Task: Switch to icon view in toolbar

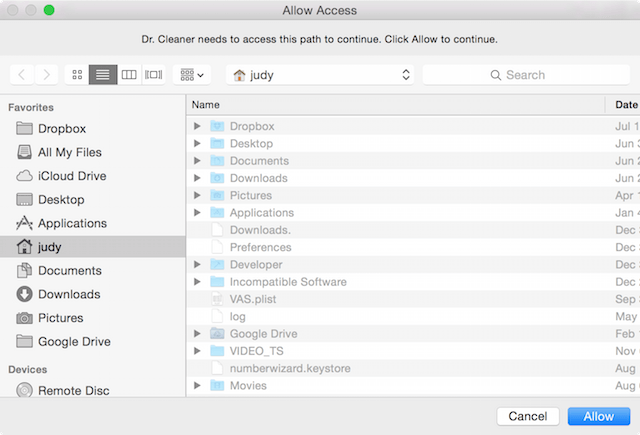Action: coord(77,75)
